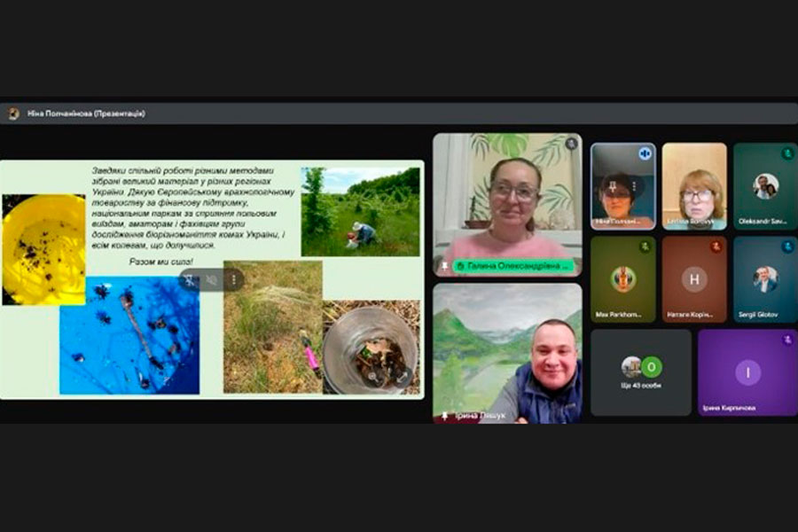
Task: Click the yellow bowl photo on the slide
Action: (43, 249)
